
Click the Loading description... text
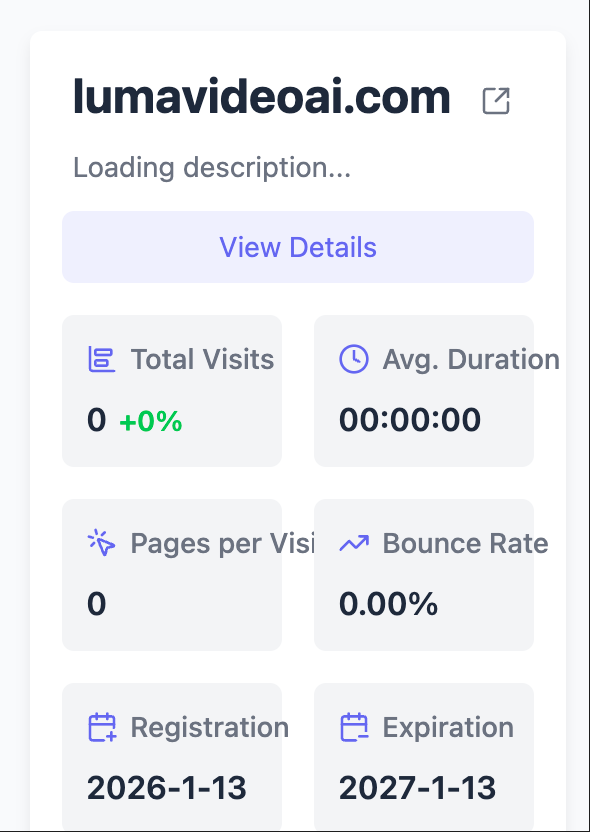pos(212,168)
